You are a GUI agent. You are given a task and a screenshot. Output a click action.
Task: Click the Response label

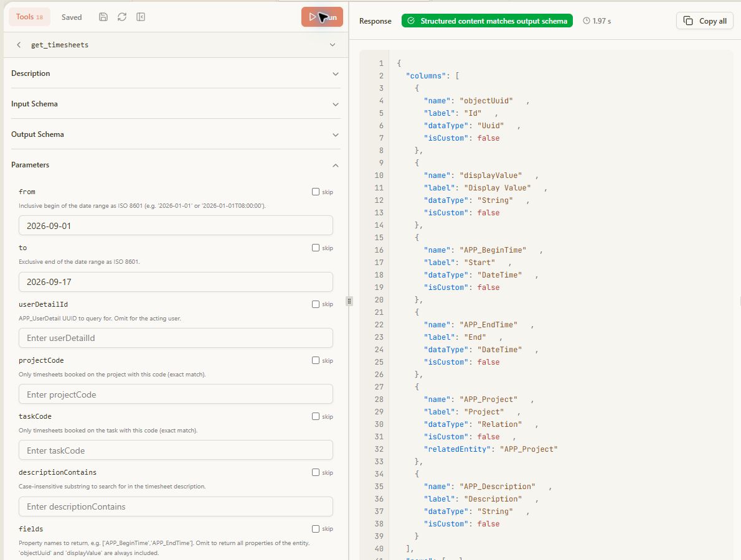click(375, 21)
